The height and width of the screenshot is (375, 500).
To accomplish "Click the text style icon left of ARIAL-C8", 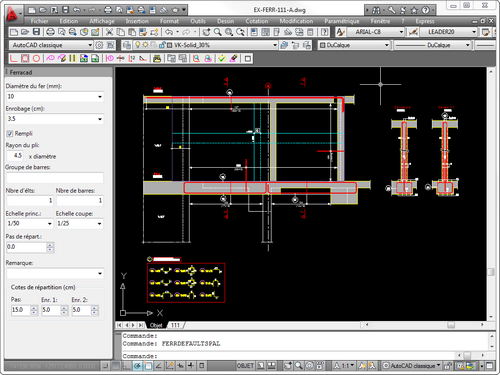I will 340,32.
